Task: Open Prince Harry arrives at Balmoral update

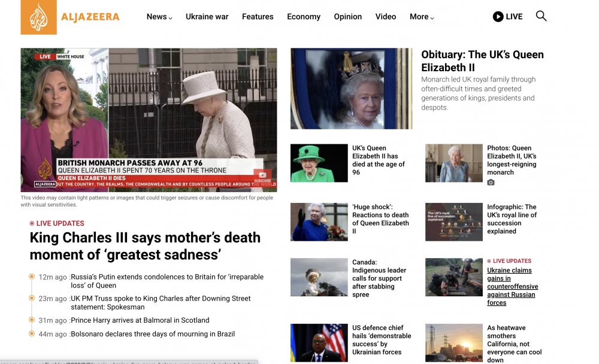Action: pos(140,320)
